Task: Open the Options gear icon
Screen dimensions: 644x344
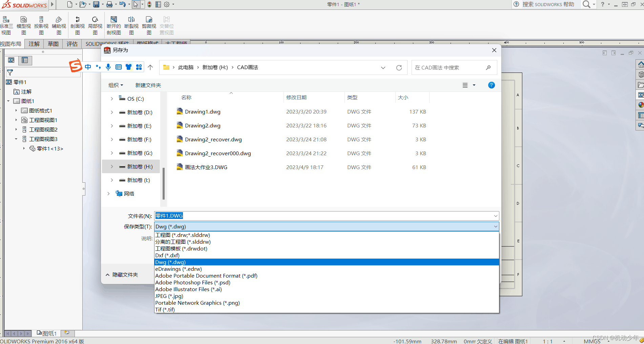Action: [167, 4]
